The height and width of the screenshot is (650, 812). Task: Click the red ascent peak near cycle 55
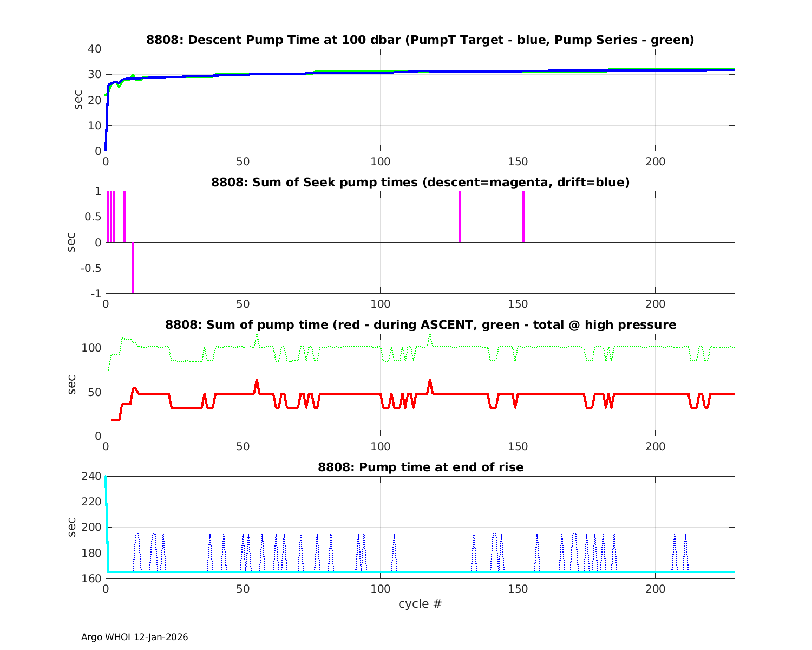click(257, 381)
